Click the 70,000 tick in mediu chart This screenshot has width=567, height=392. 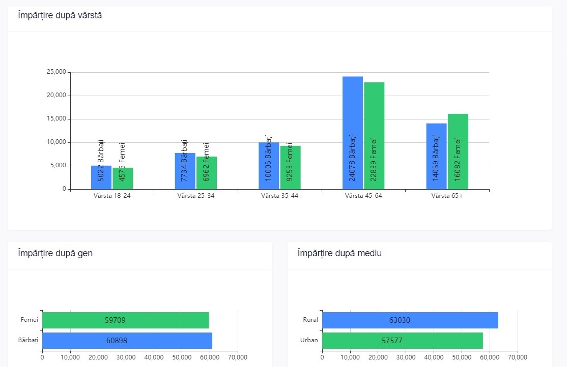[x=518, y=357]
